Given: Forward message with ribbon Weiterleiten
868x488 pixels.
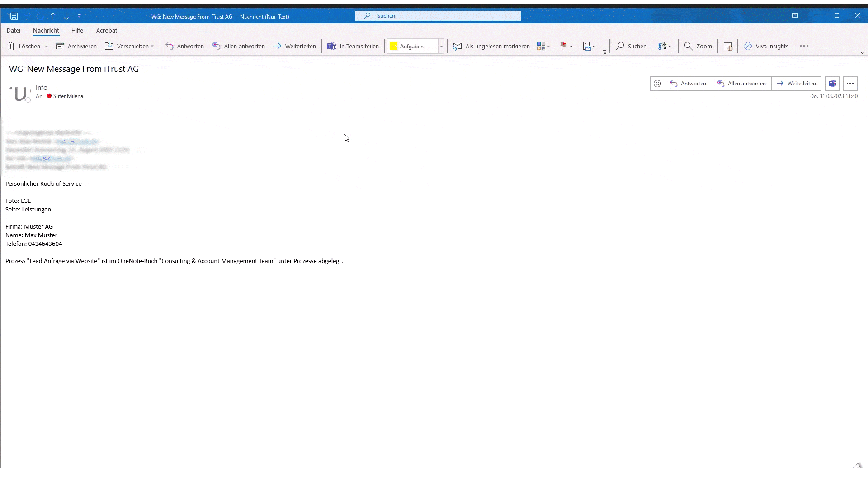Looking at the screenshot, I should point(294,46).
